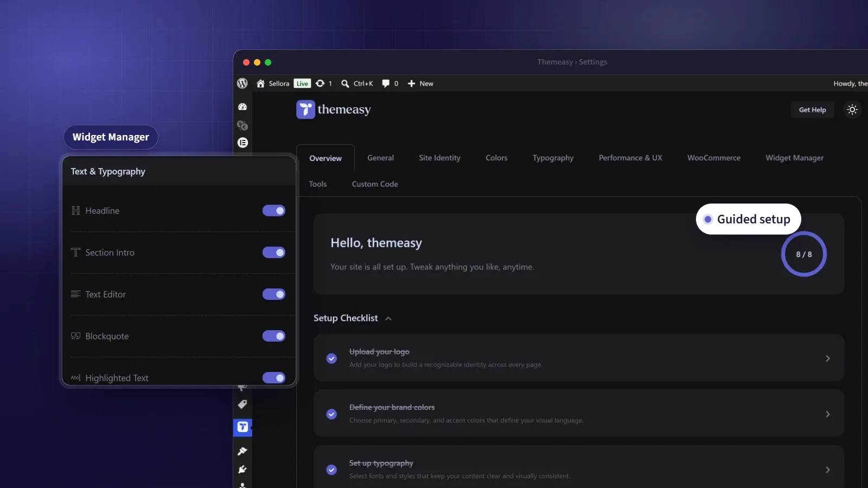Click the themeasy logo
This screenshot has height=488, width=868.
pyautogui.click(x=334, y=110)
